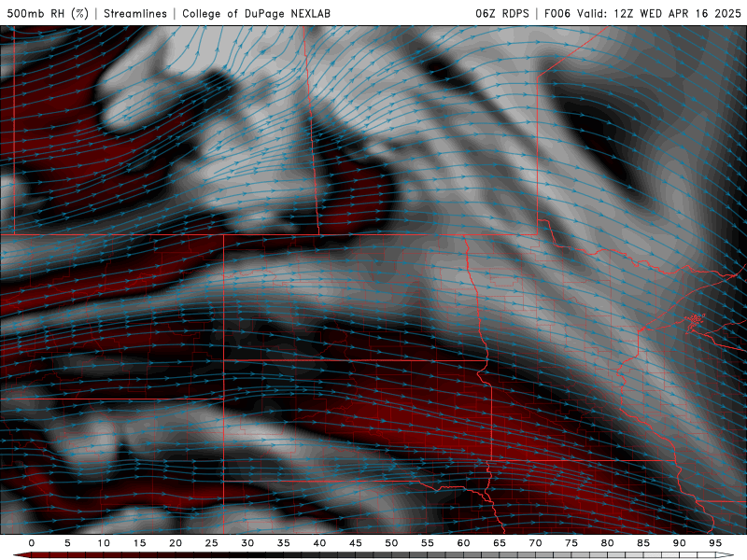The width and height of the screenshot is (747, 560).
Task: Click the "5" label on color scale
Action: tap(67, 543)
